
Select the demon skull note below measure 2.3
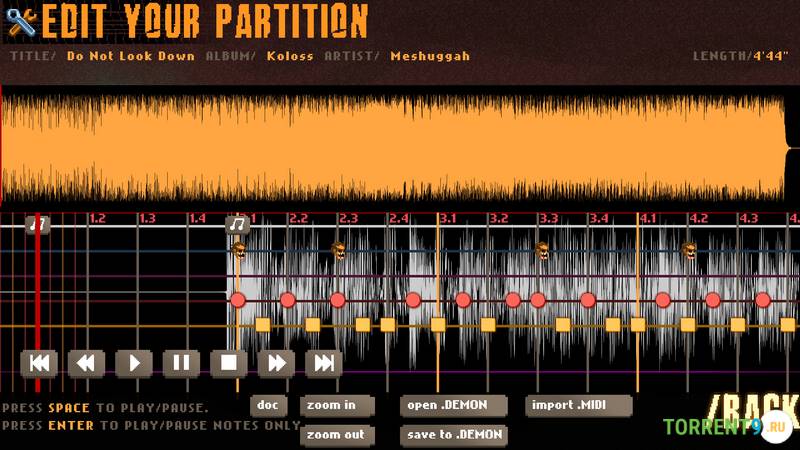point(339,250)
